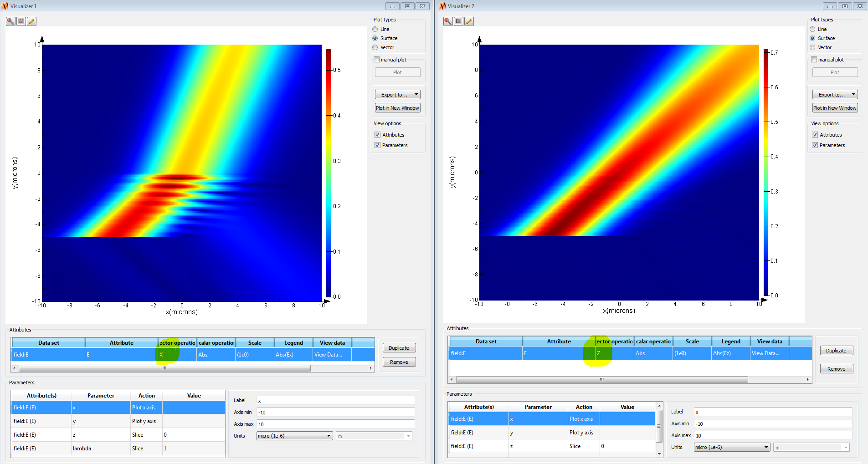
Task: Click Abs(Ez) legend cell in Visualizer 2
Action: [x=731, y=353]
